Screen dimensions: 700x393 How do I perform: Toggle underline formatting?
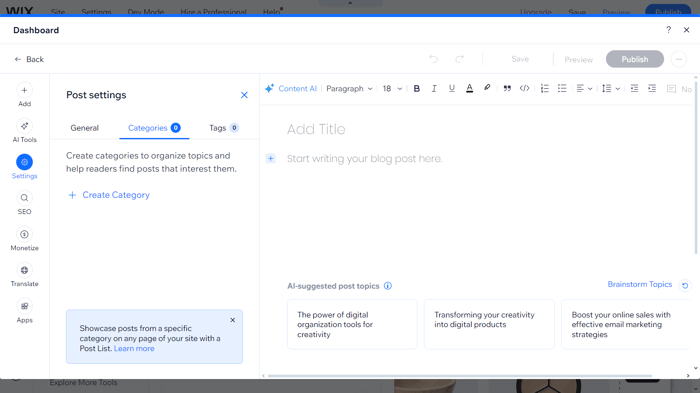[451, 88]
